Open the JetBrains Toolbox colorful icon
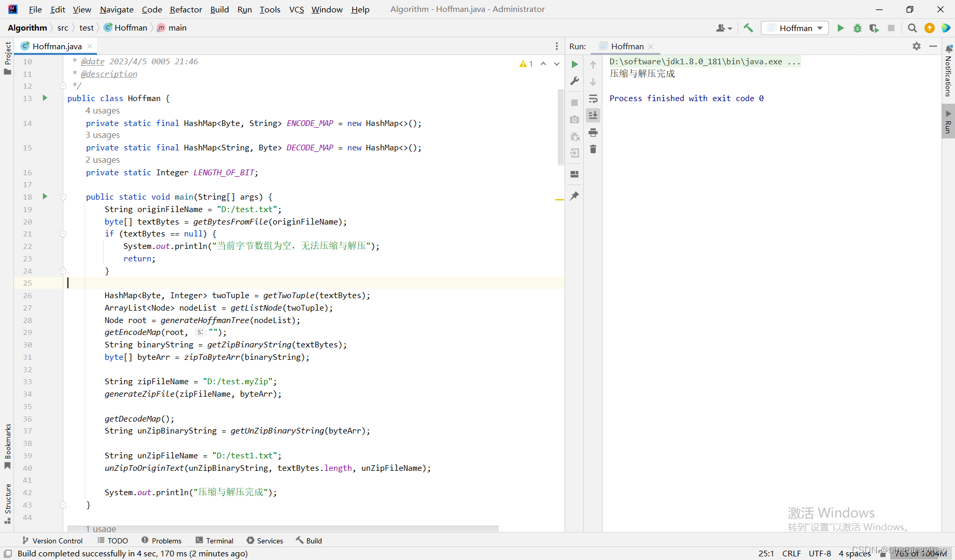The width and height of the screenshot is (955, 560). 946,28
